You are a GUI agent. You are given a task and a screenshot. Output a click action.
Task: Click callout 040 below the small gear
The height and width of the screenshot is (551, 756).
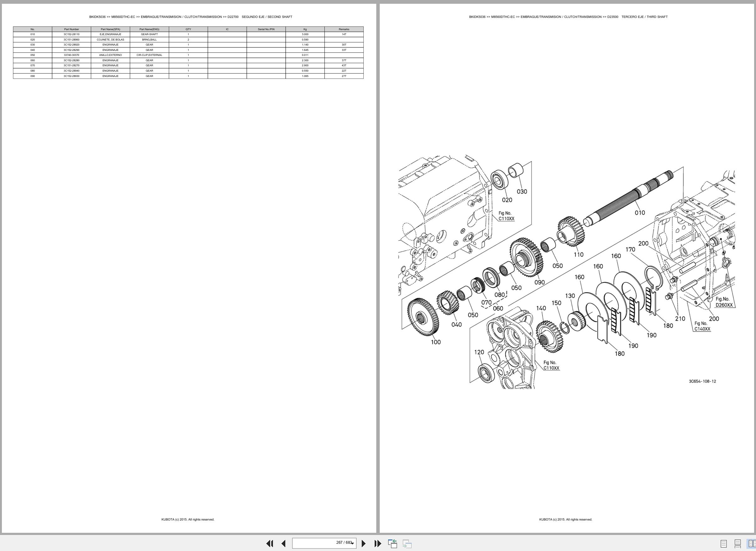pos(456,325)
